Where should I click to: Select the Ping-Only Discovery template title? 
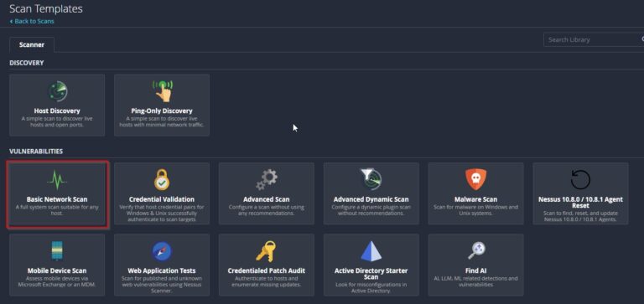162,111
